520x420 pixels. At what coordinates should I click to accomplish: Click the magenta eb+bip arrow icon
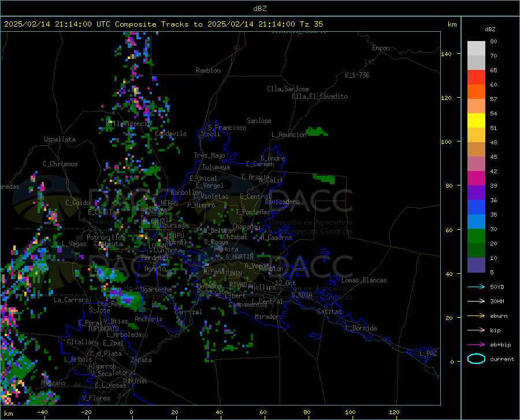click(476, 345)
